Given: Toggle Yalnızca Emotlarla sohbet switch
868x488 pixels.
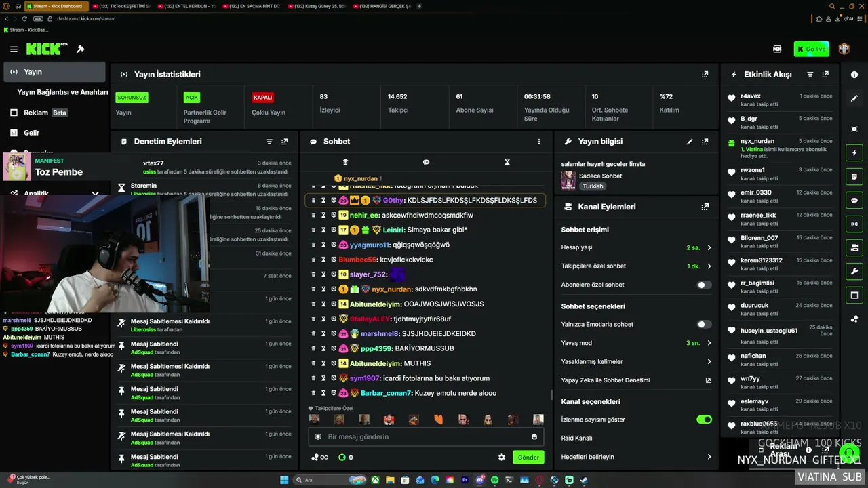Looking at the screenshot, I should point(705,324).
